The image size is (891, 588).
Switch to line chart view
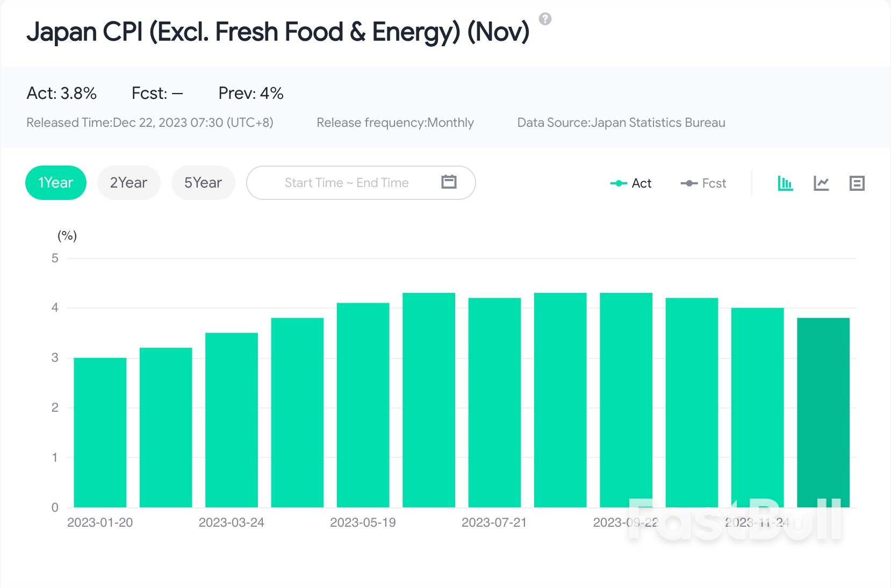(821, 183)
